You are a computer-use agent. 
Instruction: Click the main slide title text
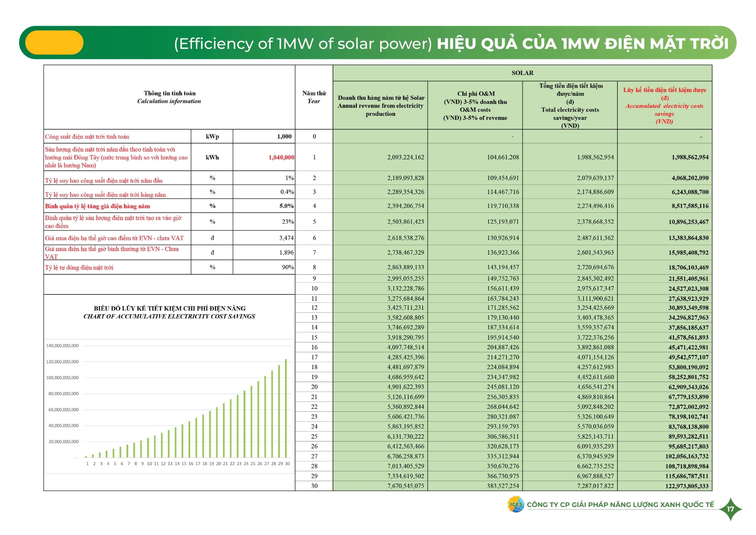451,44
